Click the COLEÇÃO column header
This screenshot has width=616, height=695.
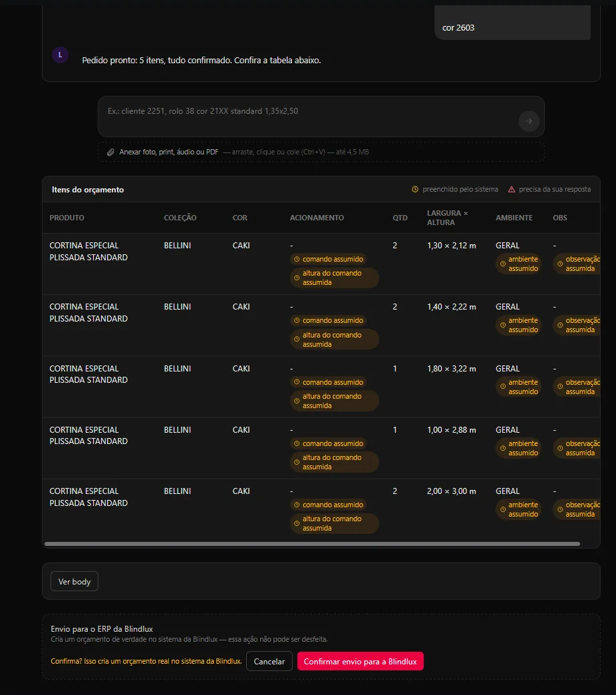tap(180, 218)
